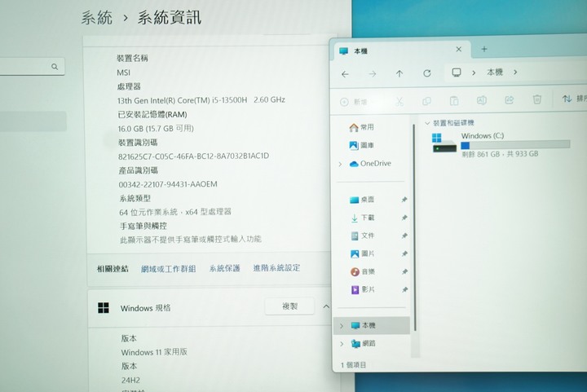Click the pin icon beside 圖片

(404, 253)
